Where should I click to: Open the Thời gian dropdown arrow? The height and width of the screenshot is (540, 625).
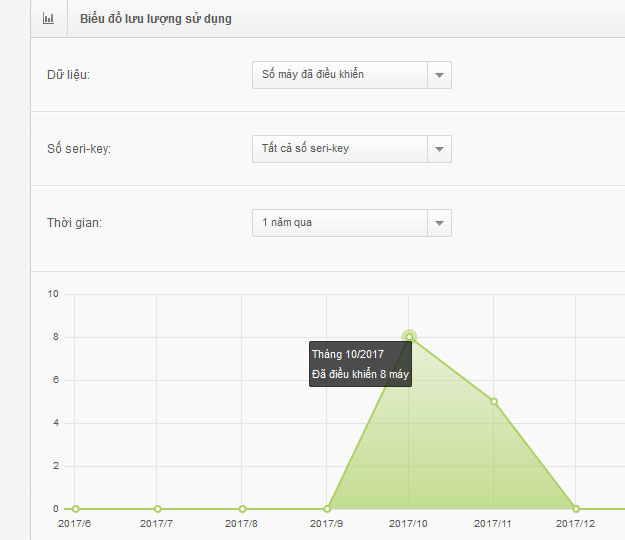coord(439,223)
